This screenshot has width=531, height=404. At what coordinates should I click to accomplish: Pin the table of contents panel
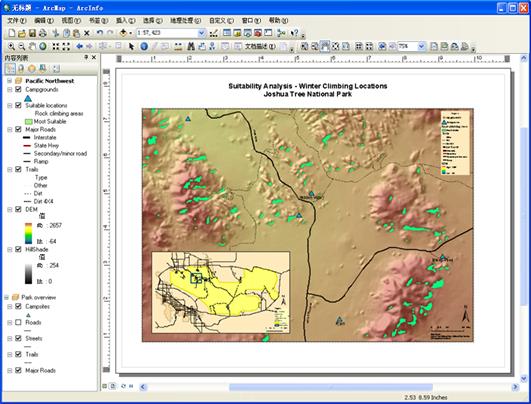click(86, 58)
